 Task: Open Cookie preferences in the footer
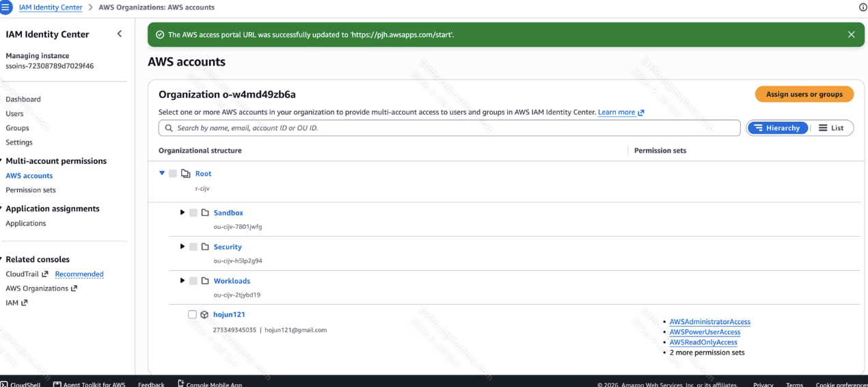842,384
